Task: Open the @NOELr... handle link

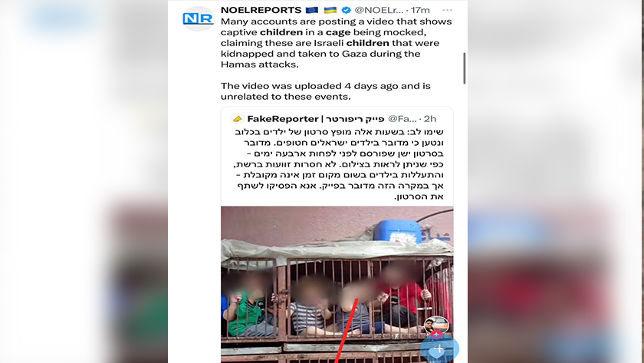Action: 379,10
